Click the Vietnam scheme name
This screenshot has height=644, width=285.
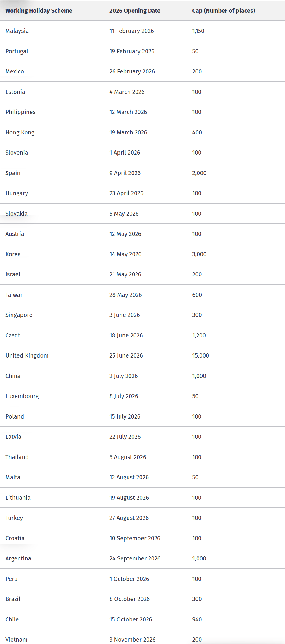point(16,640)
